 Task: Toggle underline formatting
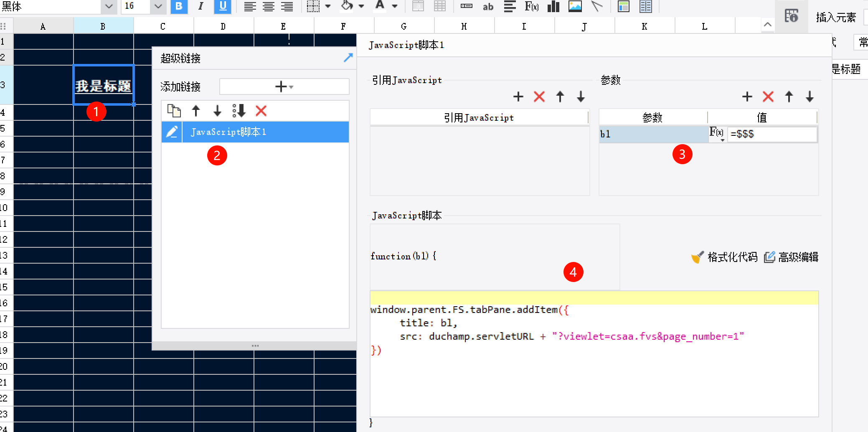(222, 6)
